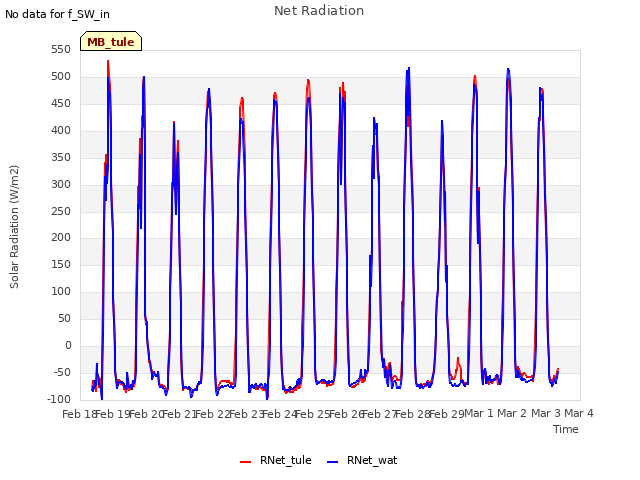Image resolution: width=640 pixels, height=480 pixels.
Task: Select the MB_tule label box
Action: 111,41
